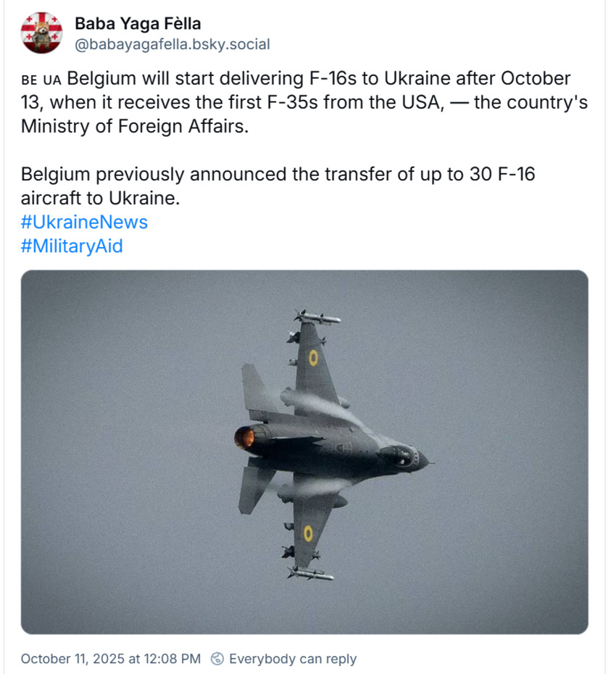Click the October 11, 2025 timestamp
The width and height of the screenshot is (616, 674).
(x=110, y=659)
